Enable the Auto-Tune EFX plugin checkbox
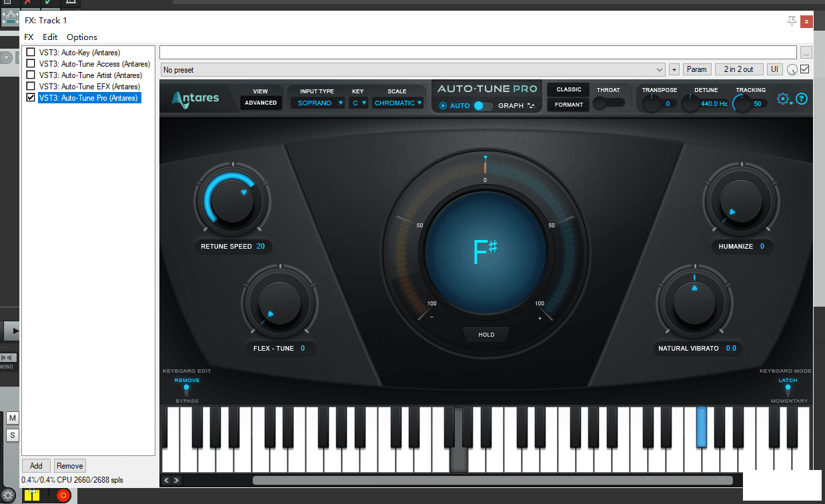The height and width of the screenshot is (504, 825). click(31, 87)
